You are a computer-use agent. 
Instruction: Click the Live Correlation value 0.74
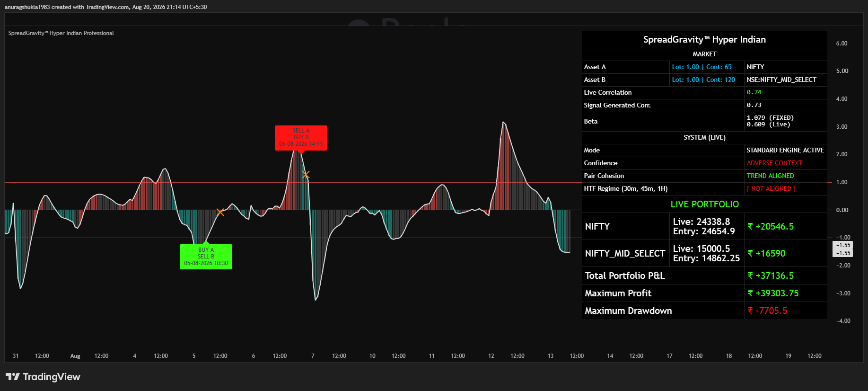point(754,93)
